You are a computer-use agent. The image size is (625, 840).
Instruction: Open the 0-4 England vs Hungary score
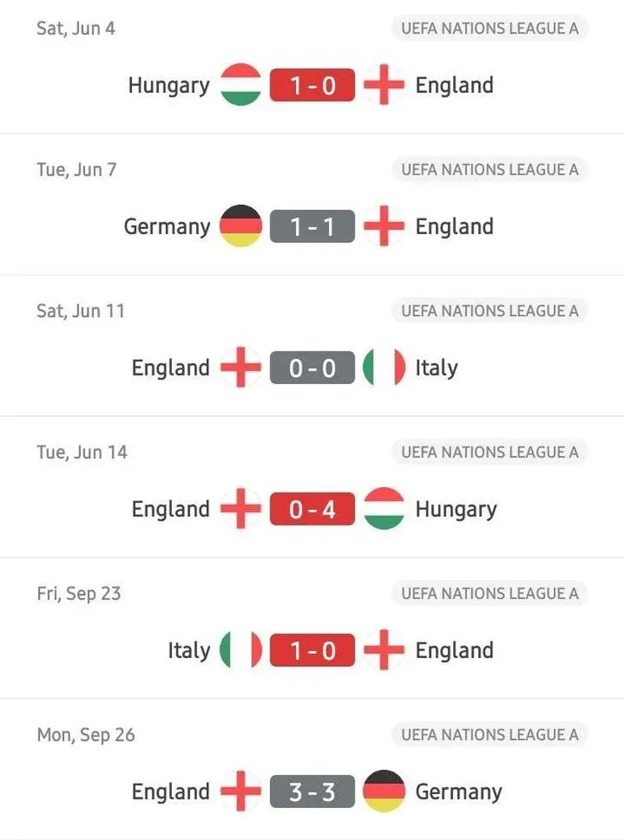[x=312, y=510]
